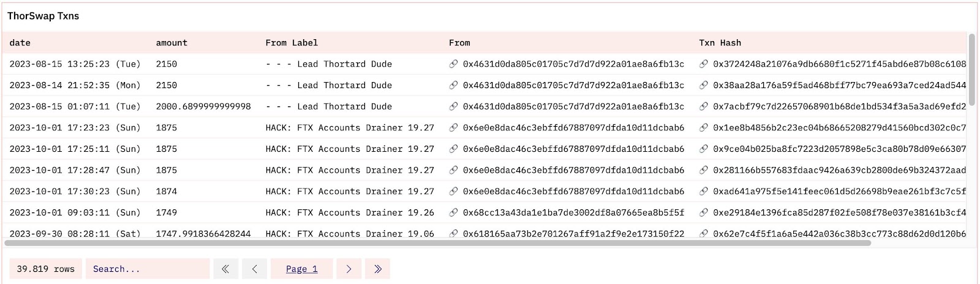Sort by the date column header

pyautogui.click(x=20, y=43)
